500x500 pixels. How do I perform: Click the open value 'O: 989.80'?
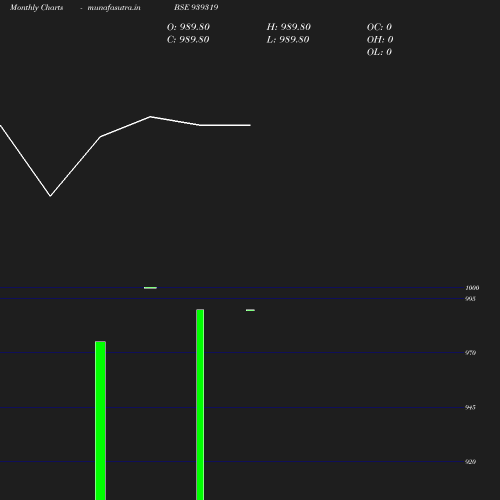tap(188, 27)
